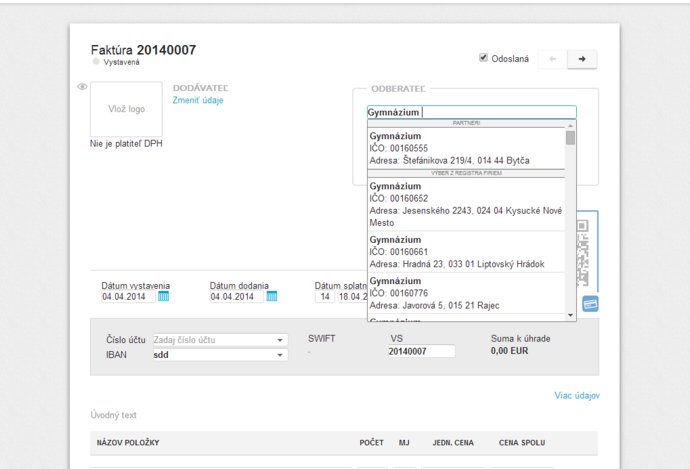690x469 pixels.
Task: Choose Gymnázium IČO 00160555 Bytča partner
Action: [x=466, y=148]
